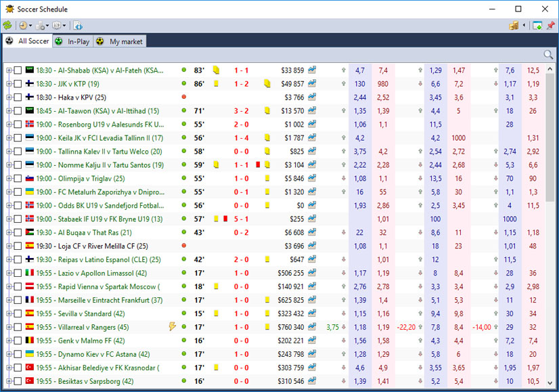The width and height of the screenshot is (559, 392).
Task: Open chart icon for Haka v KPV
Action: [x=312, y=97]
